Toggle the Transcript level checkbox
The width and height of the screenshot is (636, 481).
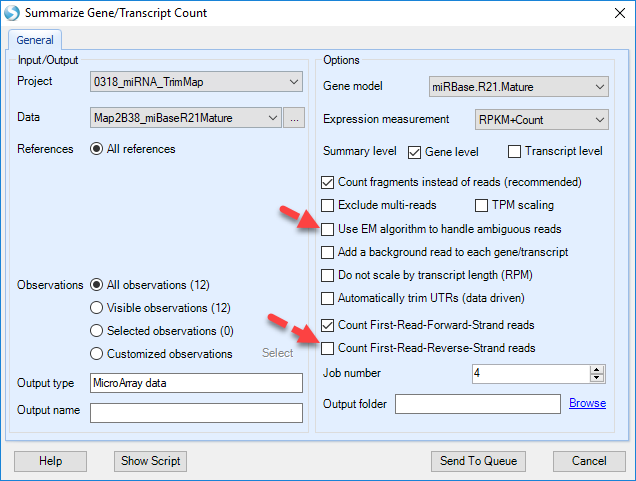pos(514,151)
